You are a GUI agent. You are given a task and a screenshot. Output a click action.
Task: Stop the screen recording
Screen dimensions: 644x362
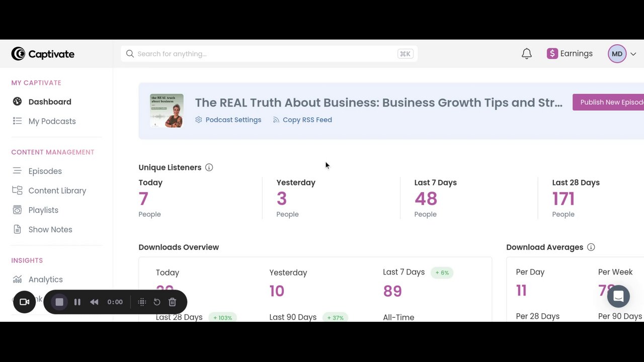pyautogui.click(x=59, y=302)
